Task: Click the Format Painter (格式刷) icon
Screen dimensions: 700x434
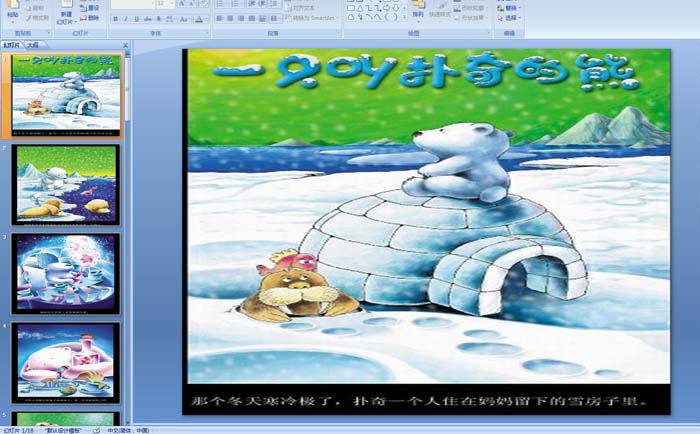Action: point(29,18)
